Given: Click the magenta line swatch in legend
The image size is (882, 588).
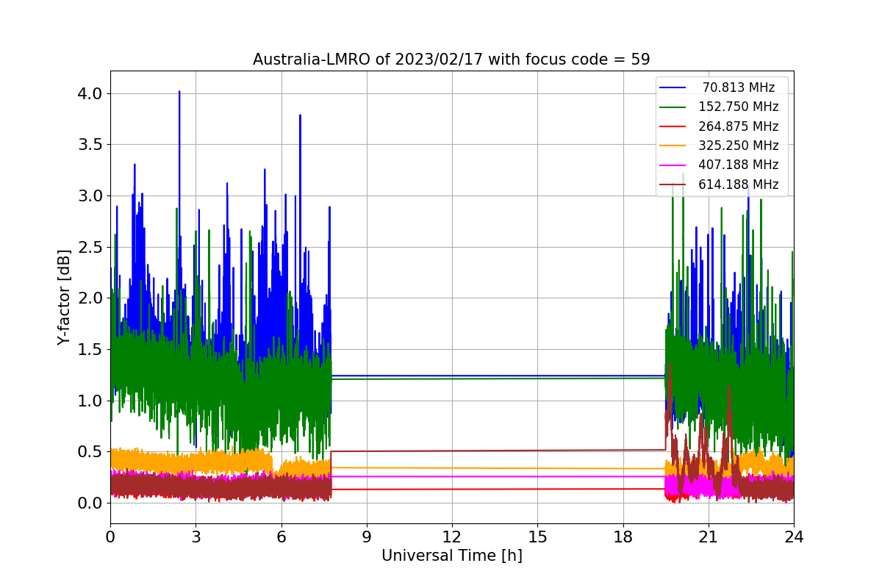Looking at the screenshot, I should [x=673, y=165].
